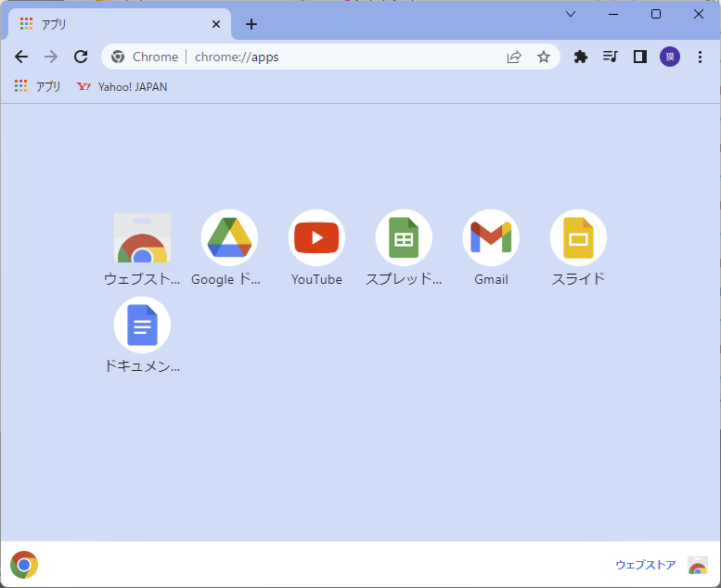Click the media control icon in toolbar
The width and height of the screenshot is (721, 588).
610,57
